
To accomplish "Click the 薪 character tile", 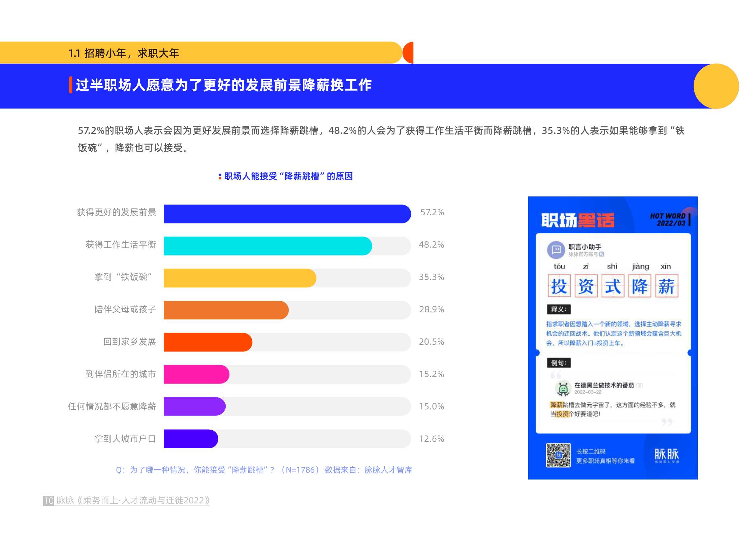I will tap(667, 286).
